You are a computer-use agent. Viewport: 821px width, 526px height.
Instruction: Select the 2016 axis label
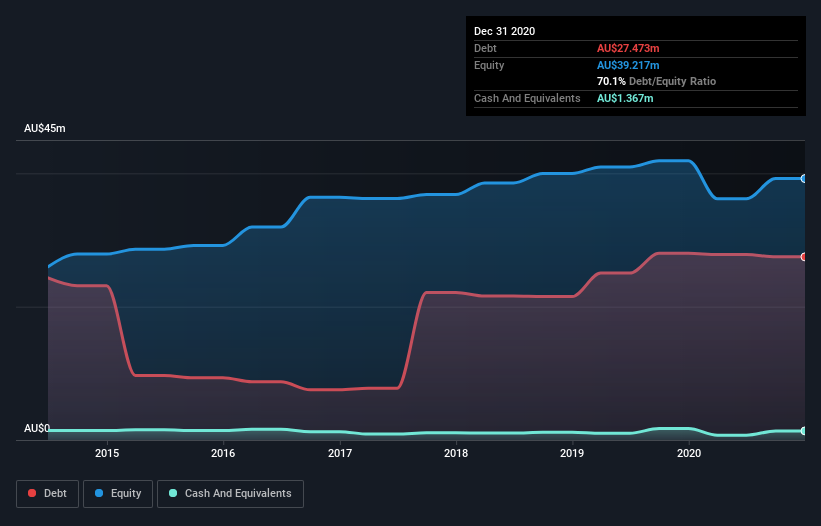pyautogui.click(x=223, y=453)
